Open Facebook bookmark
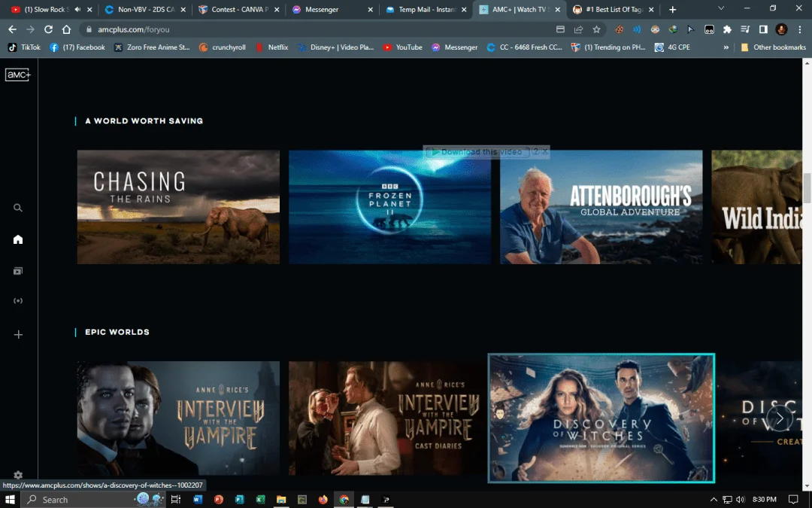812x508 pixels. pos(77,47)
